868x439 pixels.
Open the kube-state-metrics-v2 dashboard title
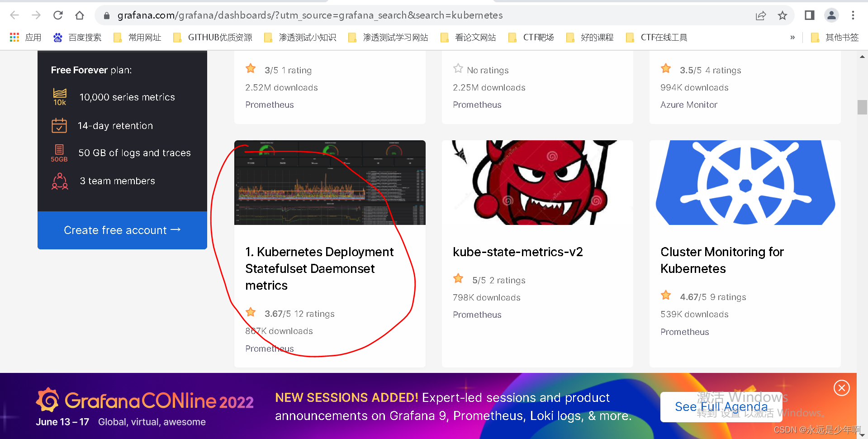coord(518,252)
